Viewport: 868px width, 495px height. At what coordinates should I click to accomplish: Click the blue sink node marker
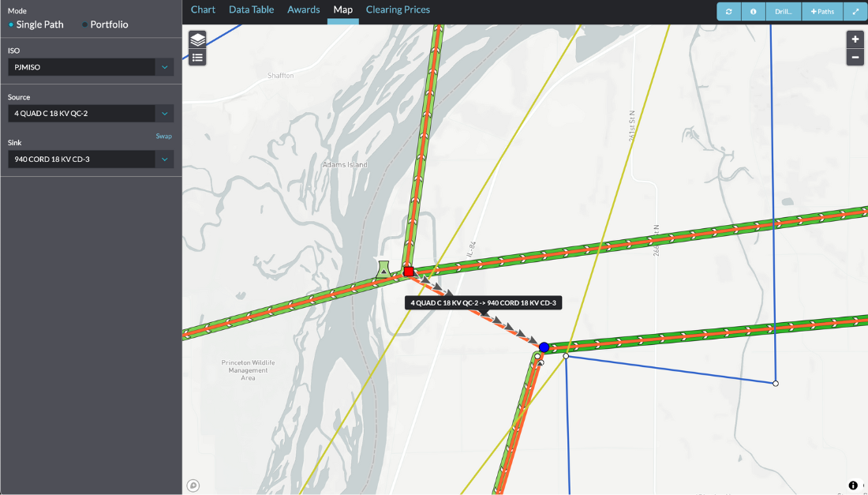pos(544,347)
